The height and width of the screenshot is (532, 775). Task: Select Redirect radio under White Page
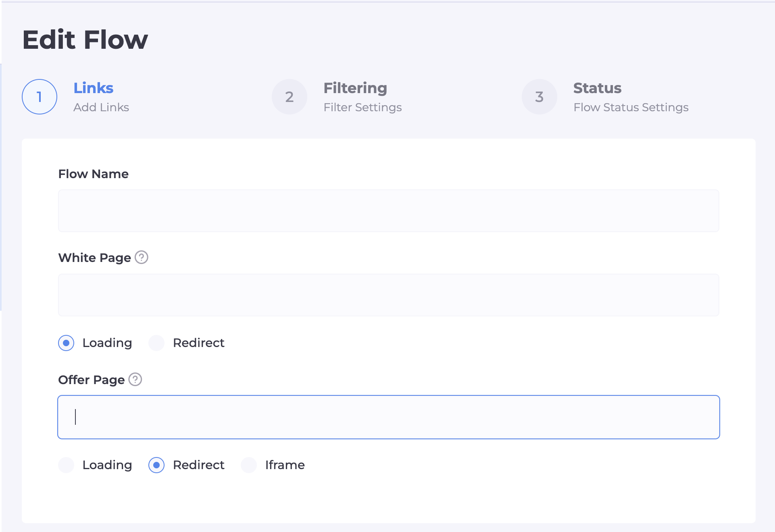156,343
